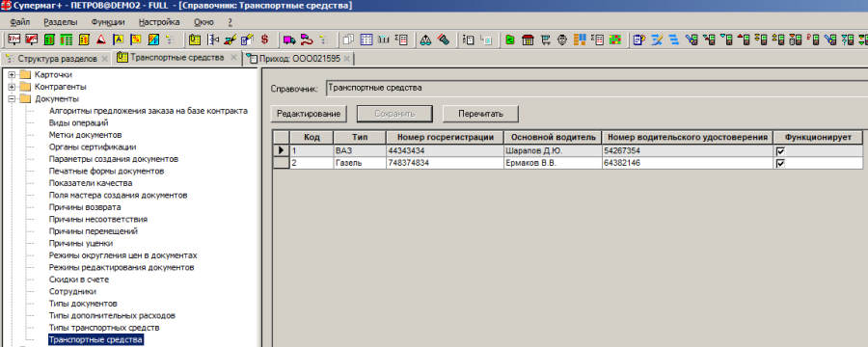Open Метки документов in the tree
The width and height of the screenshot is (868, 347).
pyautogui.click(x=85, y=135)
